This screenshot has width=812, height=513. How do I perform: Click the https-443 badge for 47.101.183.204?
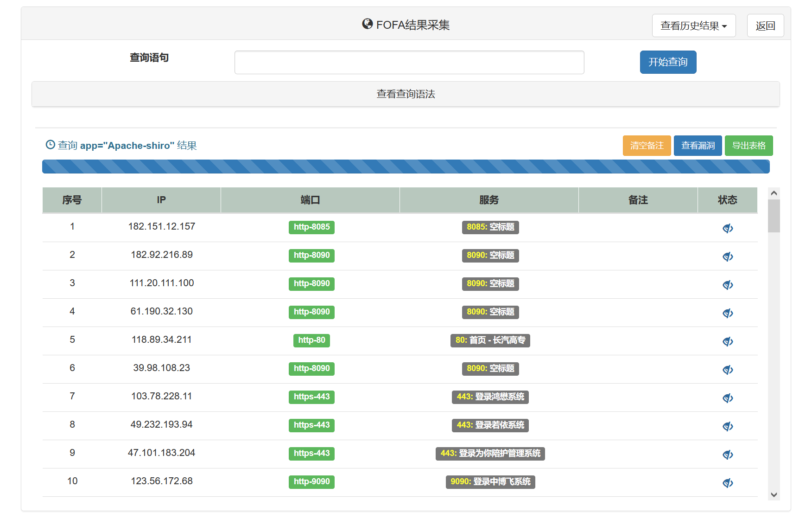click(311, 454)
